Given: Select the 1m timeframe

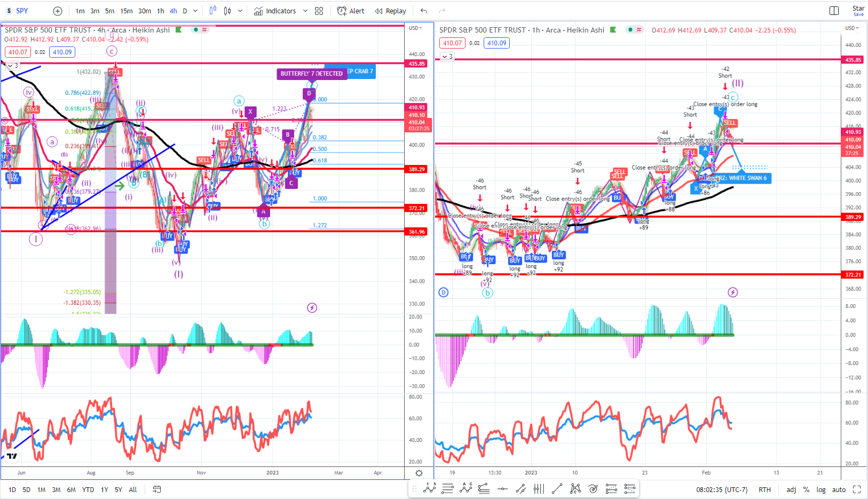Looking at the screenshot, I should (80, 11).
